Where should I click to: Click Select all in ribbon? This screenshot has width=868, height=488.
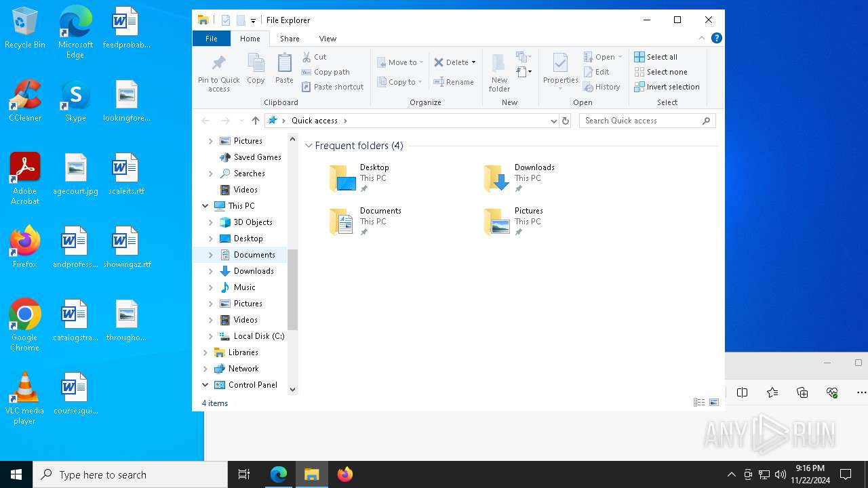tap(655, 57)
